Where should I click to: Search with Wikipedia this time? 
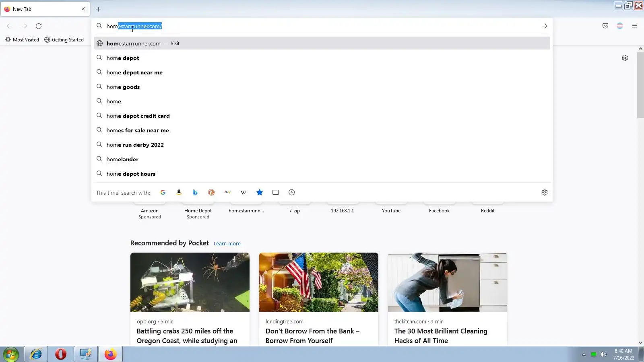point(244,192)
